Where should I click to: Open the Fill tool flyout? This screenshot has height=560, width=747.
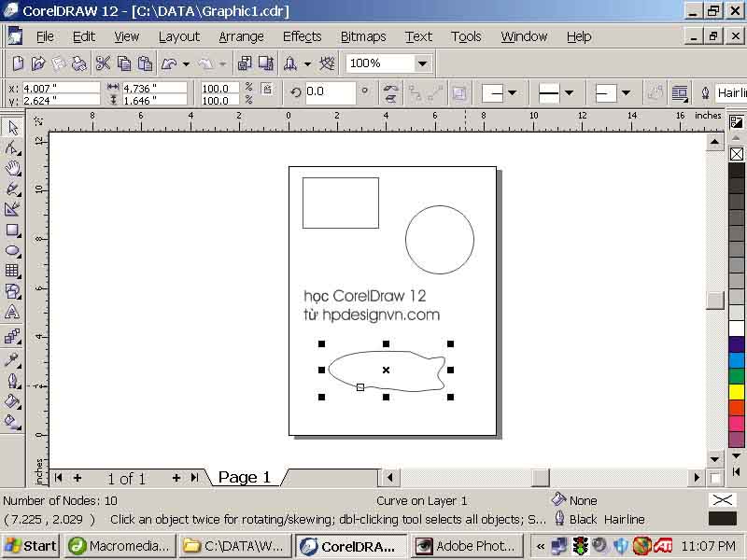pyautogui.click(x=13, y=401)
